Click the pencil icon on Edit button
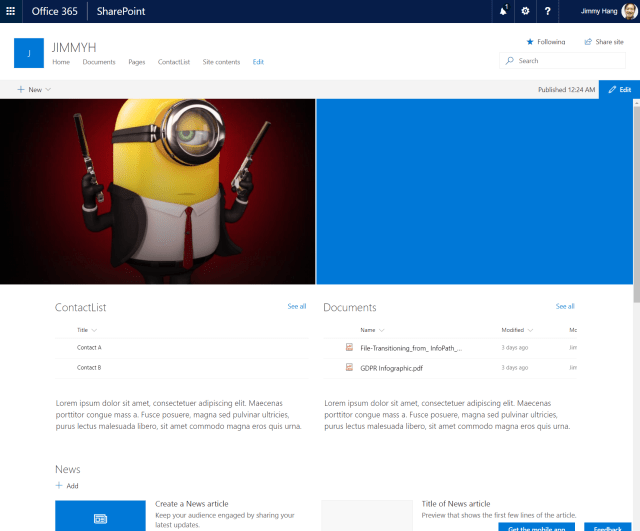The width and height of the screenshot is (640, 531). point(612,89)
